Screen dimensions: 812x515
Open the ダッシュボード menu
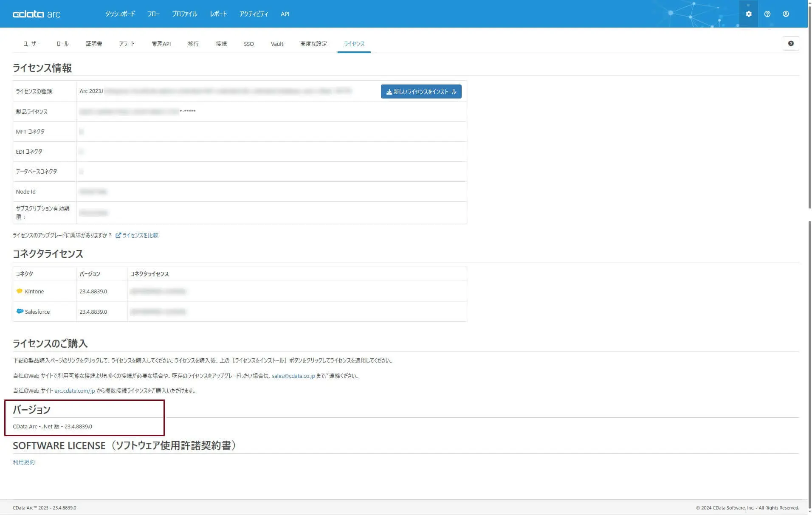[x=120, y=14]
